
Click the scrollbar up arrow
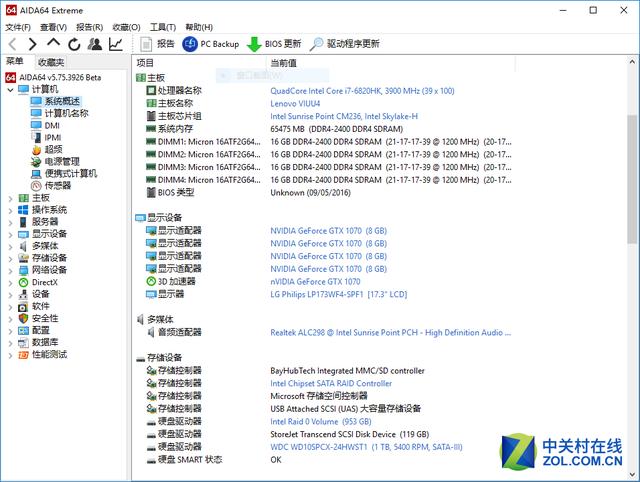coord(632,62)
